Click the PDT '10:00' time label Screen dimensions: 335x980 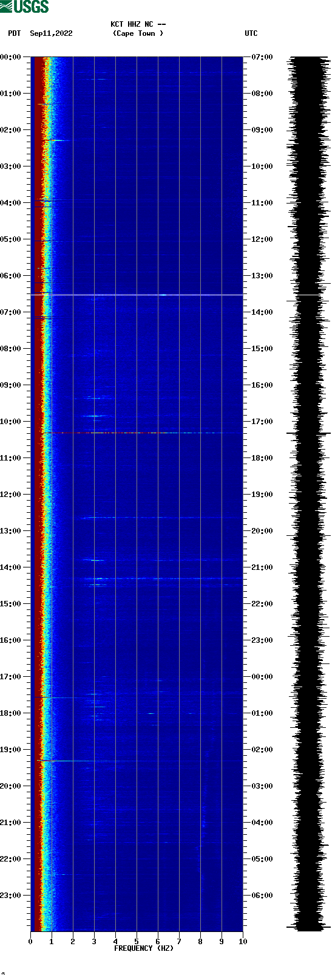click(11, 422)
